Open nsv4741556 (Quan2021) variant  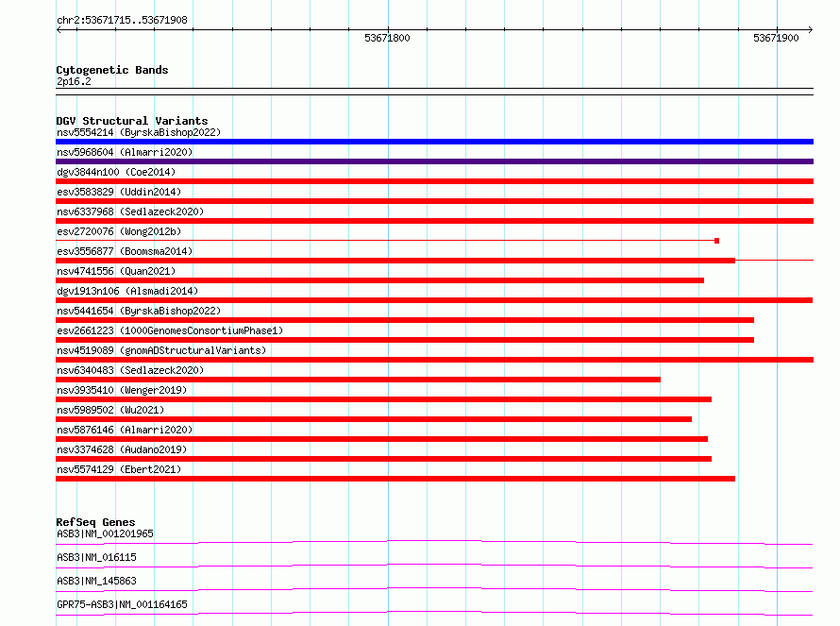(x=116, y=271)
